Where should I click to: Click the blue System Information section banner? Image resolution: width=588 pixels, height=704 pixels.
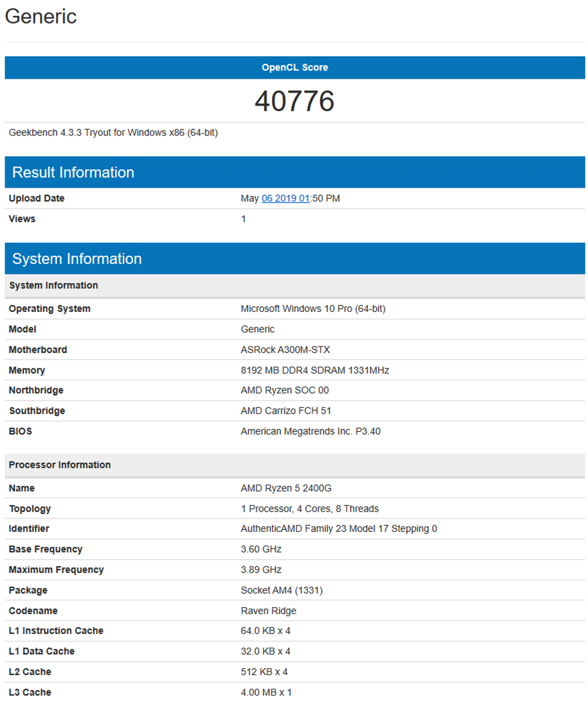(x=295, y=258)
